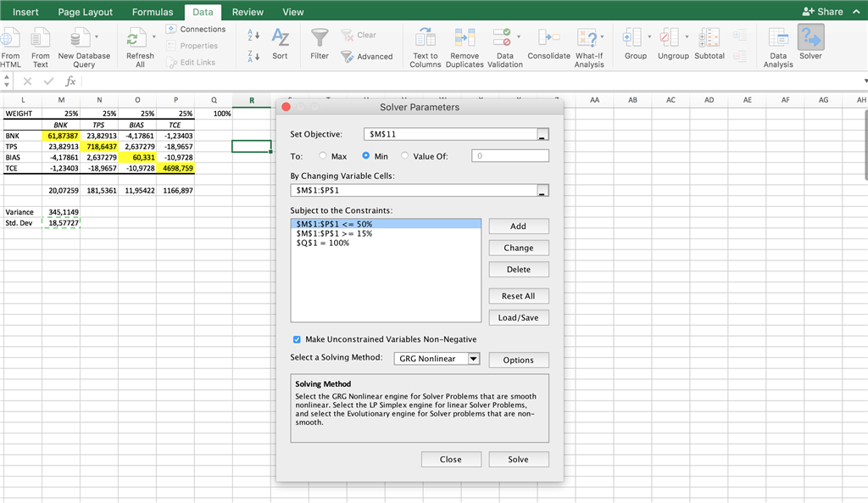
Task: Open the Sort dialog icon
Action: 280,39
